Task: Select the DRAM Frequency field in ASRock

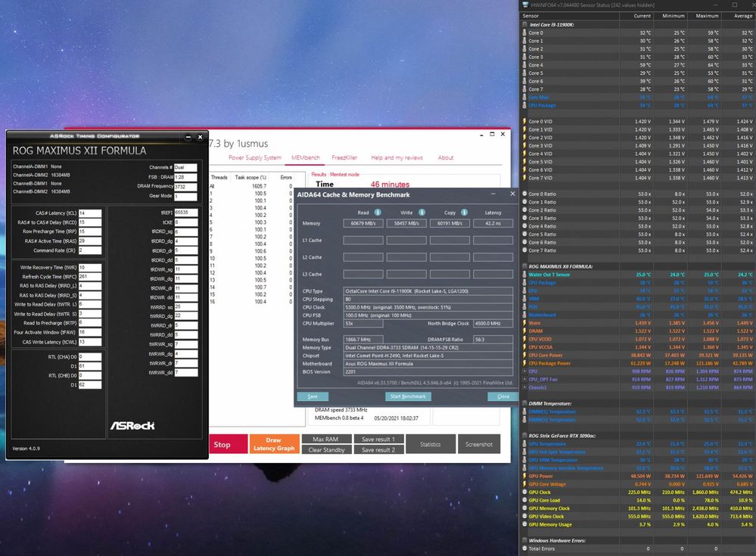Action: coord(185,186)
